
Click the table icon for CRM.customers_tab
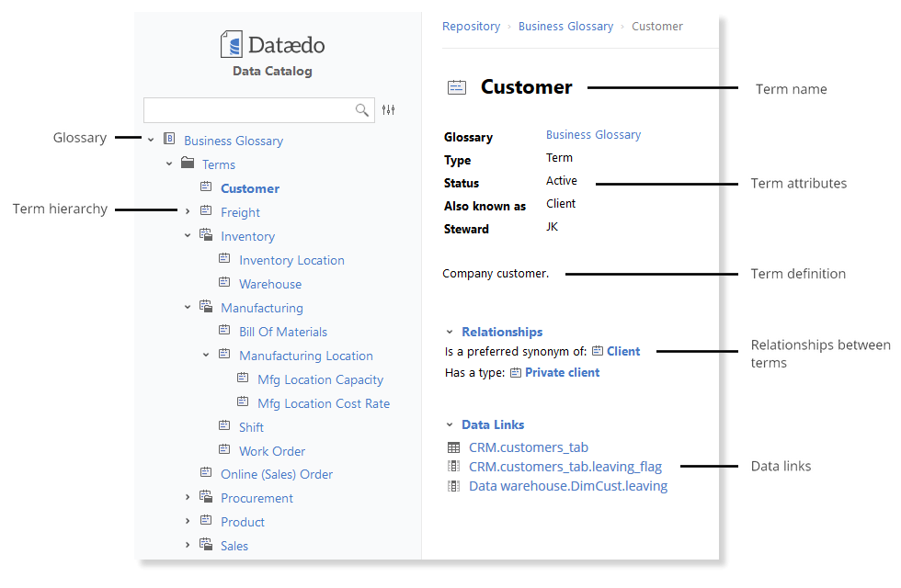click(453, 447)
